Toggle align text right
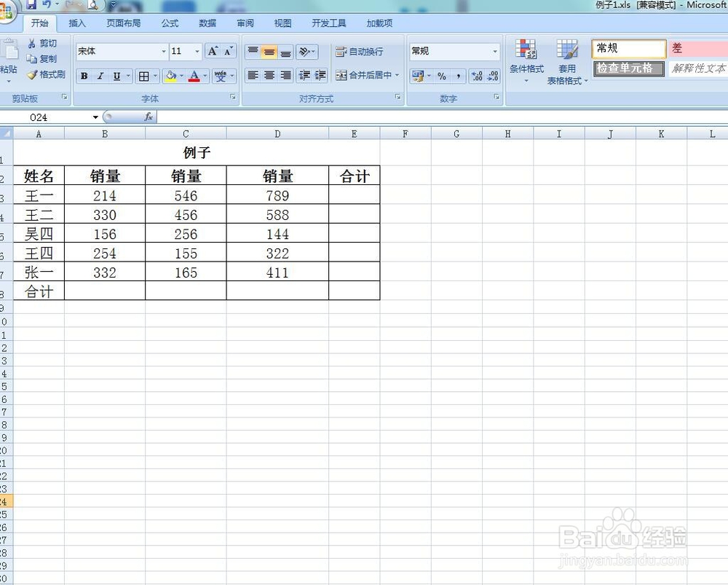This screenshot has width=728, height=585. coord(285,75)
